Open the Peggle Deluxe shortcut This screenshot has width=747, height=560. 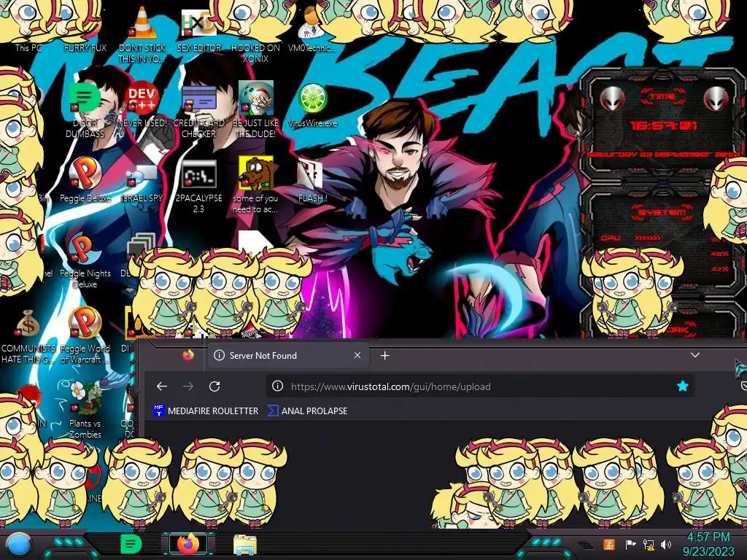pos(85,180)
